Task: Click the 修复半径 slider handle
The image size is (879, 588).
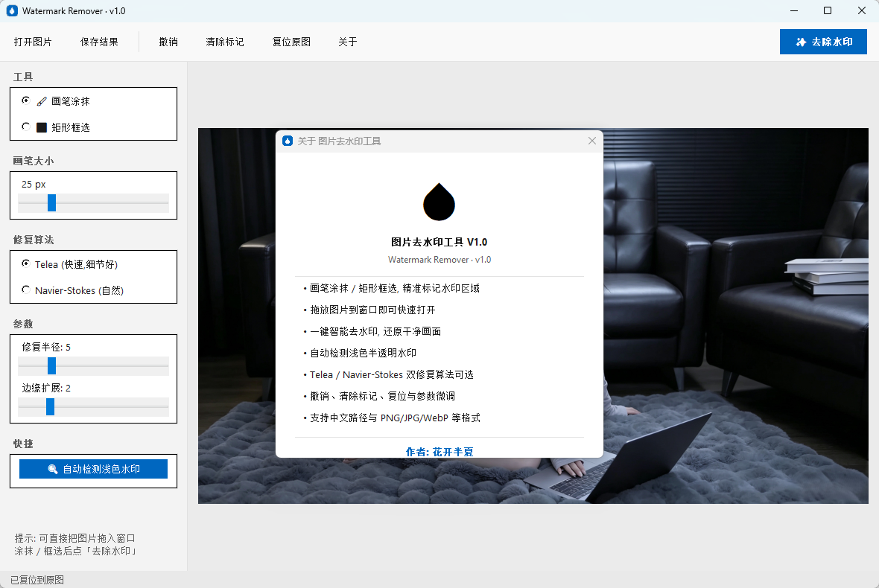Action: click(x=51, y=365)
